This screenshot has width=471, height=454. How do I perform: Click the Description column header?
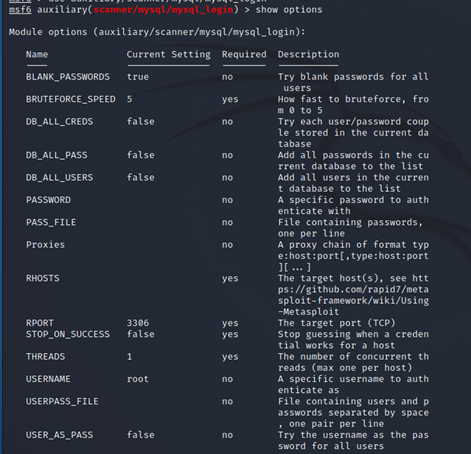pos(308,54)
